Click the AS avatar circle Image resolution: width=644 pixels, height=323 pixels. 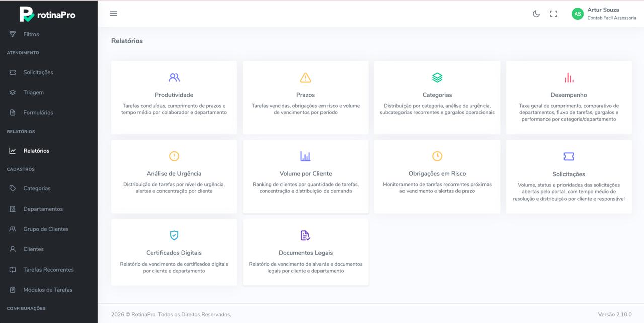577,14
